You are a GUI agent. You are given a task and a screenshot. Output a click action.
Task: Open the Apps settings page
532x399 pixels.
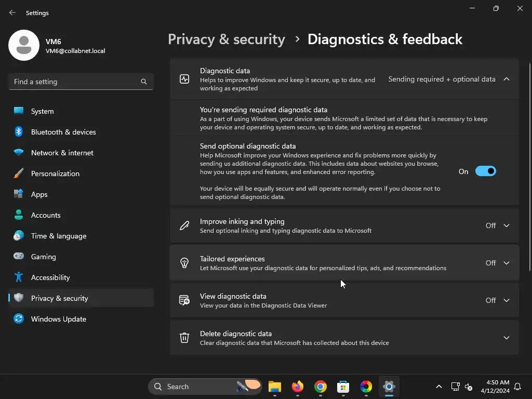click(81, 194)
